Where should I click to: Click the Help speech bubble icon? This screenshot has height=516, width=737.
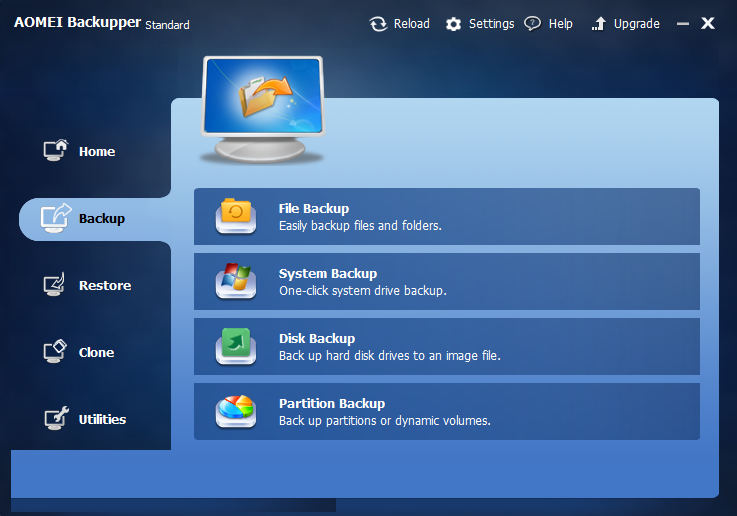[533, 23]
